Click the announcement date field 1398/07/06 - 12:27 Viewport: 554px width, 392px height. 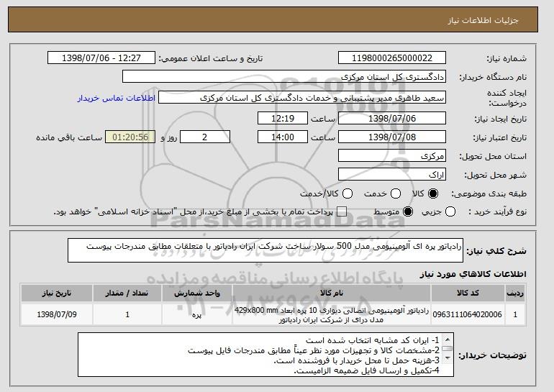tap(101, 58)
